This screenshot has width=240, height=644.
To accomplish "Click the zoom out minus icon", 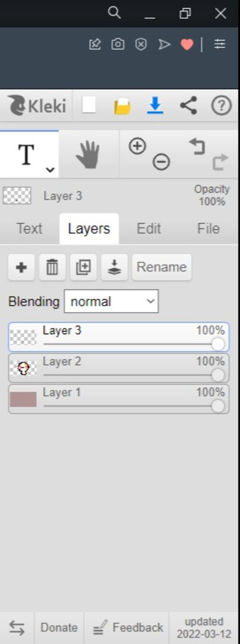I will [x=161, y=162].
